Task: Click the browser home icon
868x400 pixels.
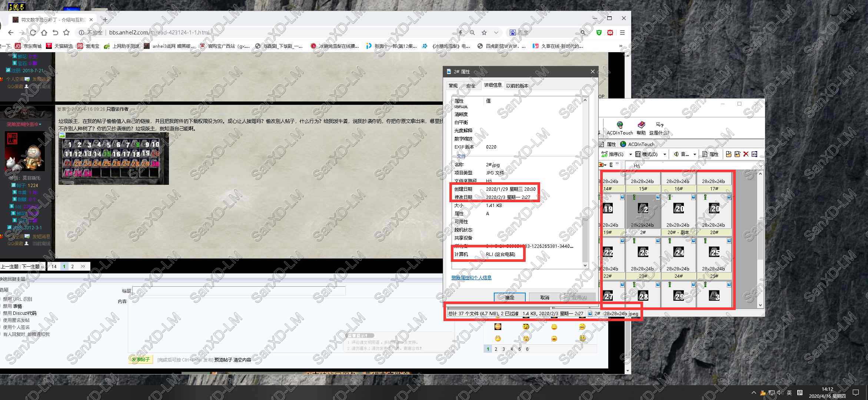Action: pos(44,33)
